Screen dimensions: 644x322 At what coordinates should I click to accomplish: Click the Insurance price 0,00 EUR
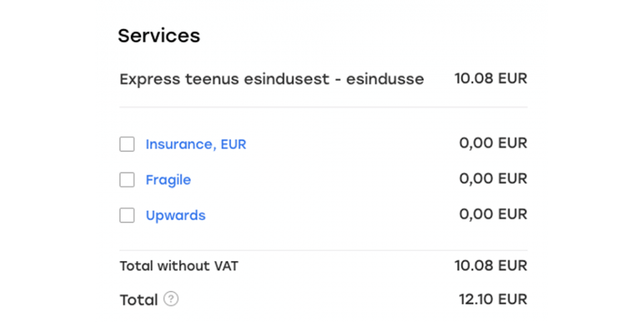493,143
